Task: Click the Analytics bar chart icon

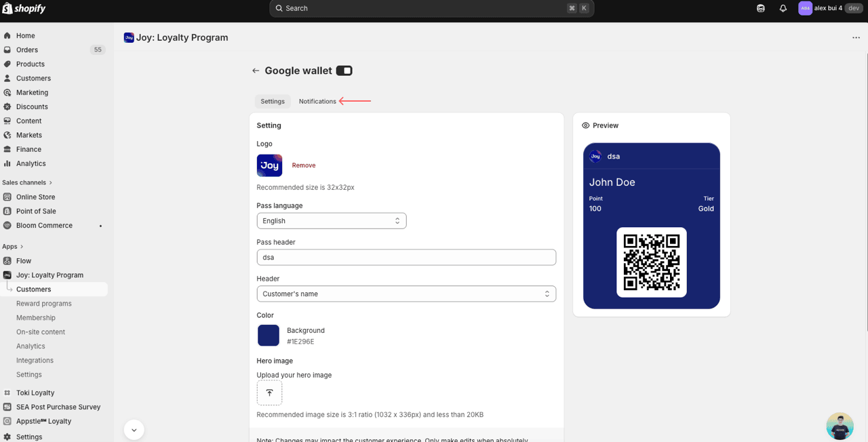Action: pos(7,164)
